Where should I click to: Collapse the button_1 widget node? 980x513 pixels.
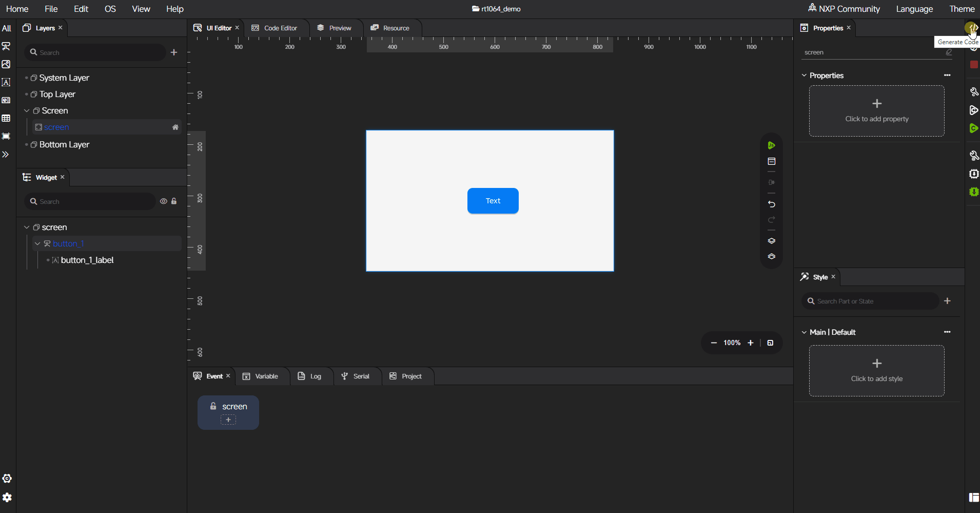[x=37, y=243]
